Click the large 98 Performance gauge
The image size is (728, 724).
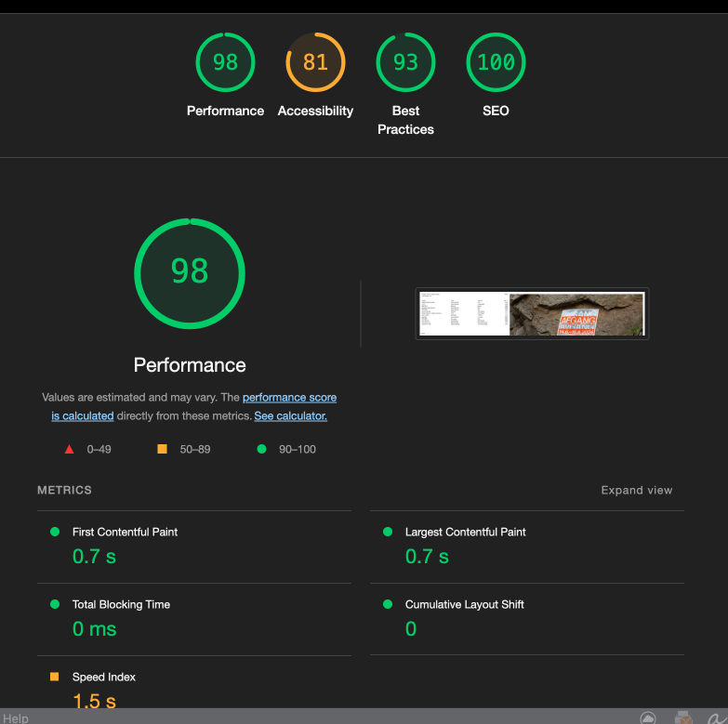tap(190, 273)
